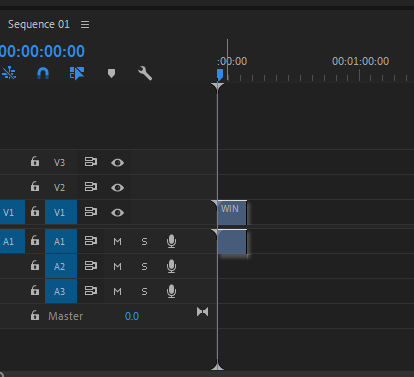Enable voice-over record on A2
The image size is (414, 377).
pyautogui.click(x=171, y=266)
